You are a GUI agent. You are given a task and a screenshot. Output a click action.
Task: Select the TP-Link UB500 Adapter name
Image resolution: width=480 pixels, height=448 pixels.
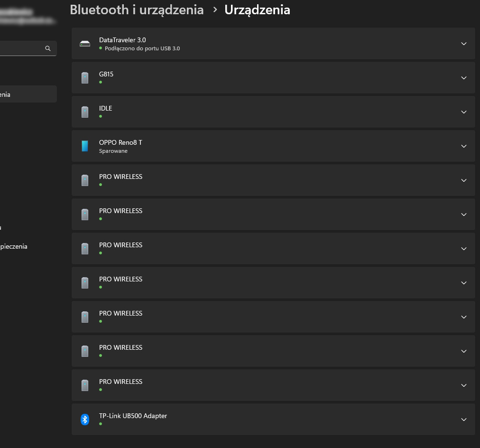pos(133,416)
